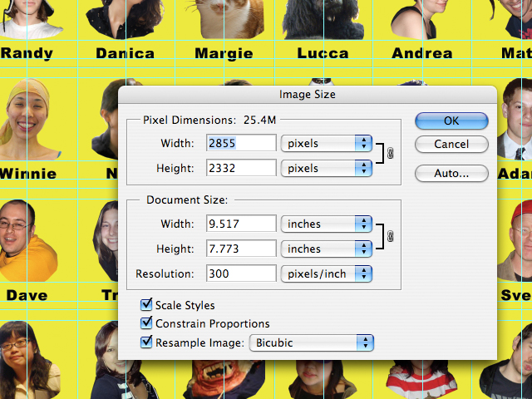532x399 pixels.
Task: Click the document size chain link icon
Action: 390,236
